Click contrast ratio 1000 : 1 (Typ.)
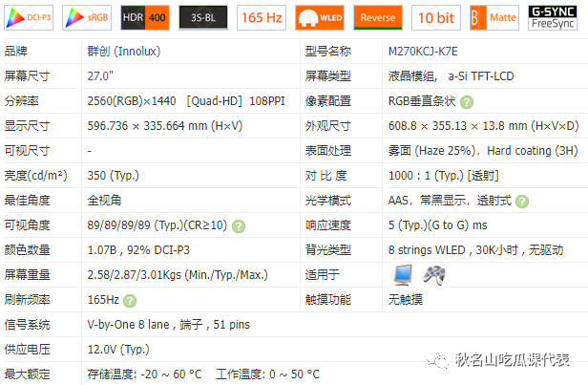Image resolution: width=588 pixels, height=385 pixels. [x=426, y=175]
